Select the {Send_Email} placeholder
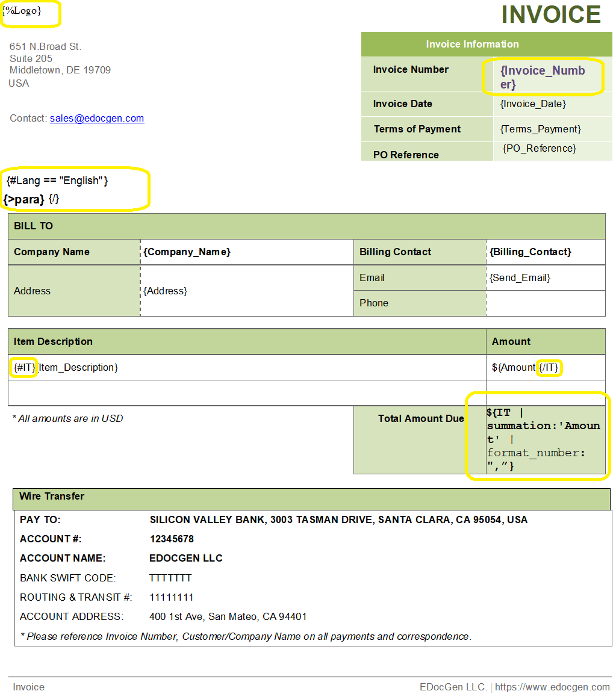 520,278
